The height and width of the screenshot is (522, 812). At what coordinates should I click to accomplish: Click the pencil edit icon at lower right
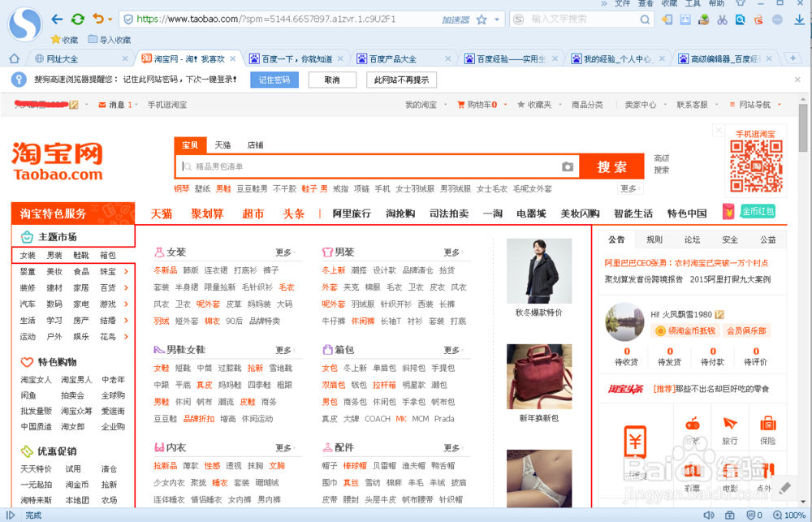pos(785,489)
